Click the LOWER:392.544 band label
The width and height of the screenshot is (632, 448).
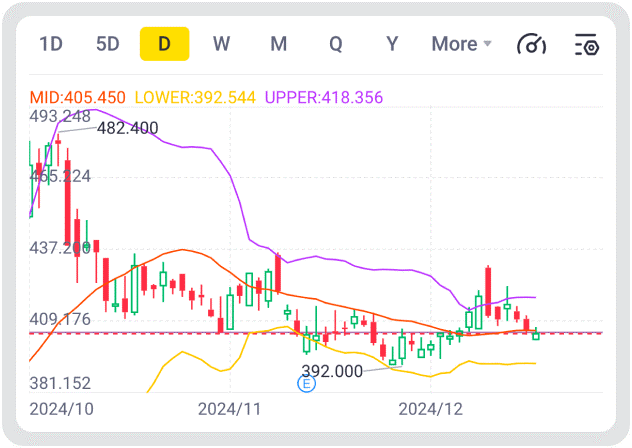[195, 98]
